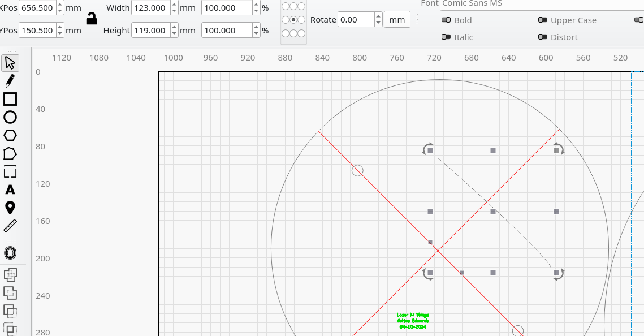Choose the Rectangle drawing tool
Image resolution: width=644 pixels, height=336 pixels.
[x=10, y=99]
